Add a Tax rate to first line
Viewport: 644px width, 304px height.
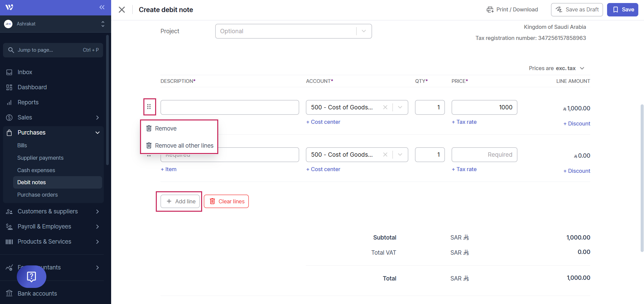(x=464, y=122)
